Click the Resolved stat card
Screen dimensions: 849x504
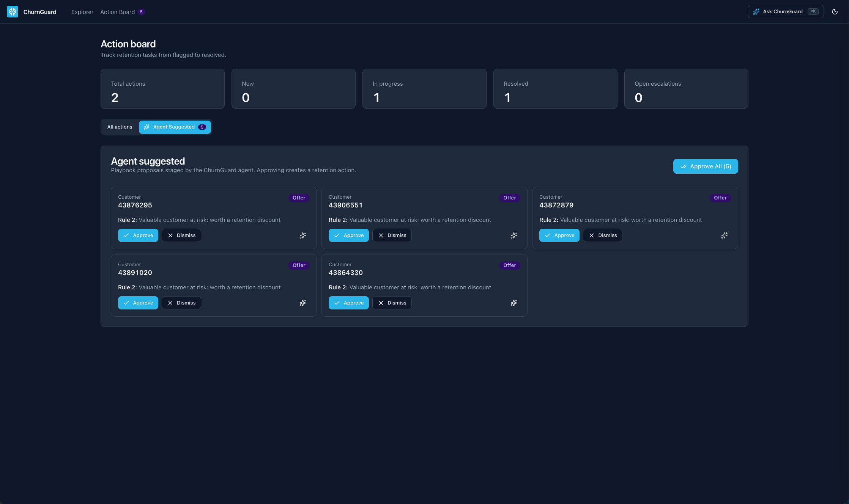(555, 89)
